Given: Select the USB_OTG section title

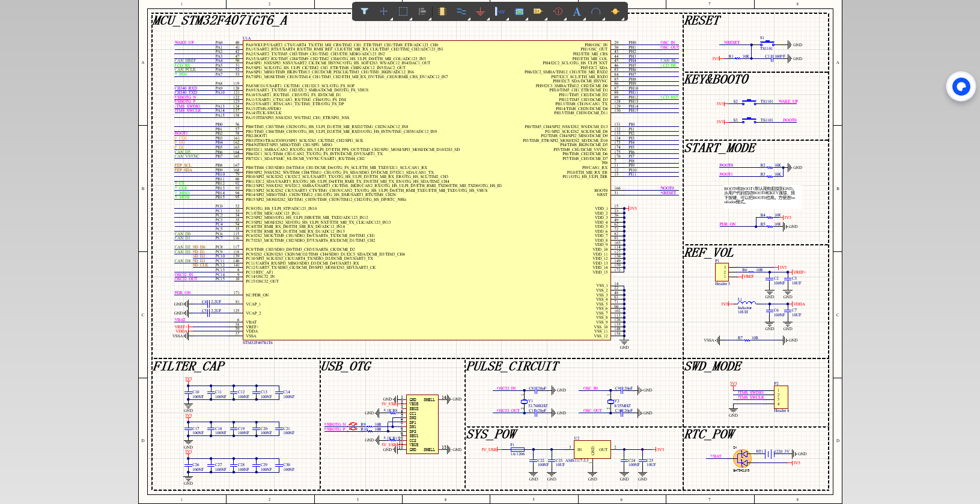Looking at the screenshot, I should click(347, 366).
